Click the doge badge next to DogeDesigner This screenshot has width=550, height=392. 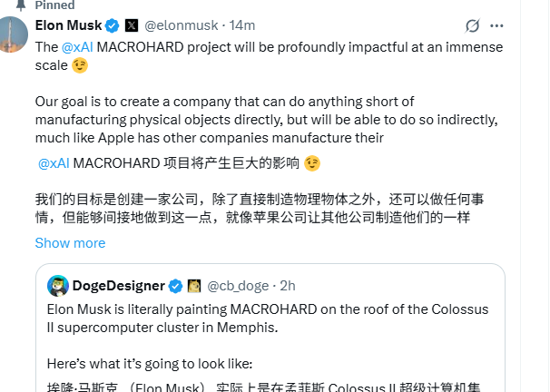tap(193, 286)
